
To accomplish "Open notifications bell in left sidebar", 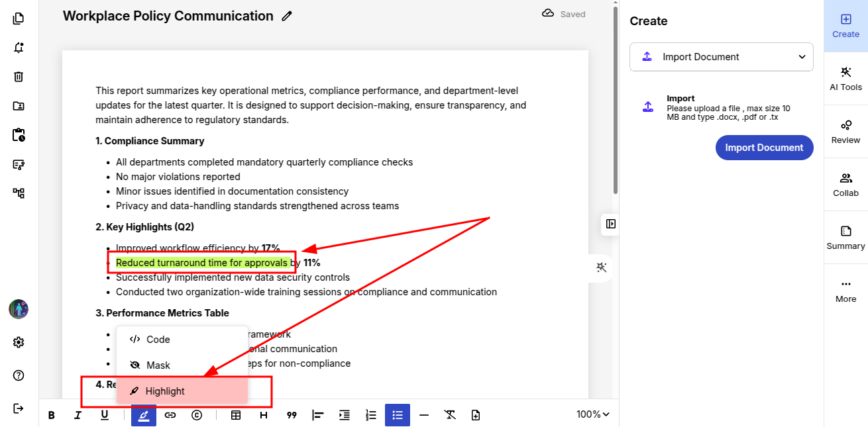I will [x=19, y=48].
